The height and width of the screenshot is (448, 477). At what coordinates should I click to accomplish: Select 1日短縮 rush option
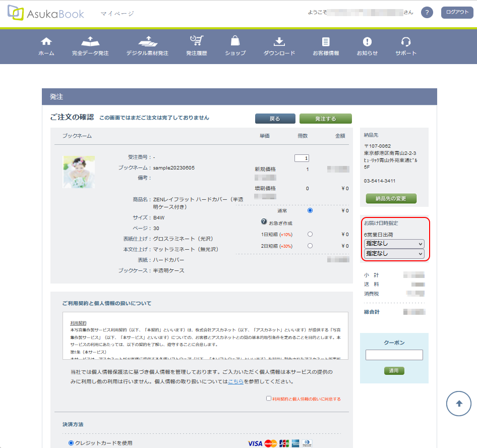pyautogui.click(x=310, y=234)
